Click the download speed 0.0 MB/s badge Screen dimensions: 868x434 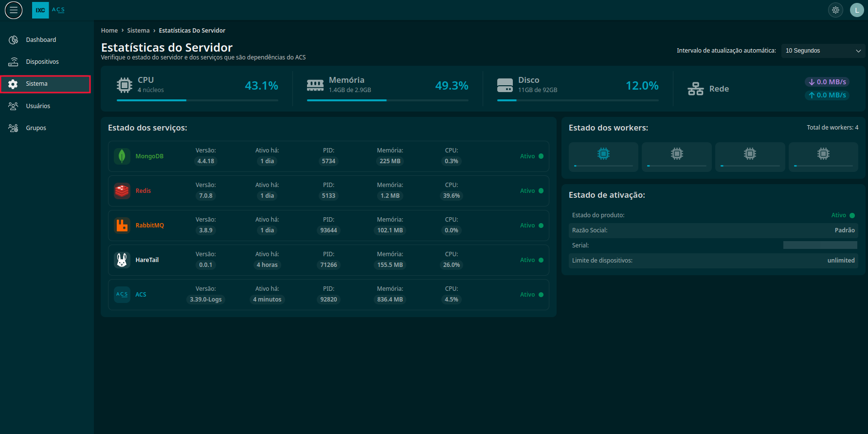(827, 82)
